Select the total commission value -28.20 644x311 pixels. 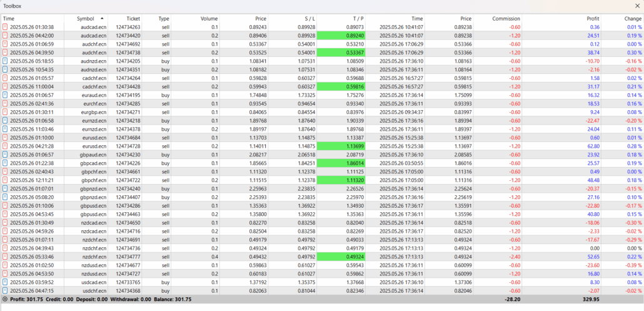point(512,300)
